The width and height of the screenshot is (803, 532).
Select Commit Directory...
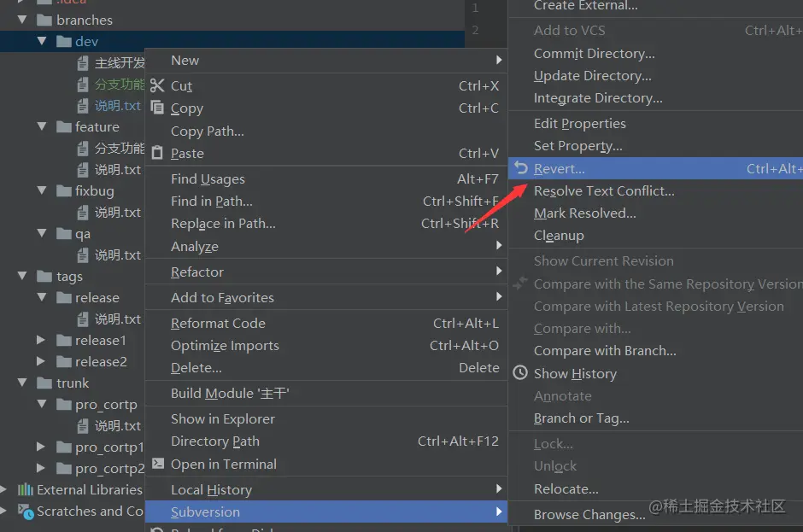(655, 53)
